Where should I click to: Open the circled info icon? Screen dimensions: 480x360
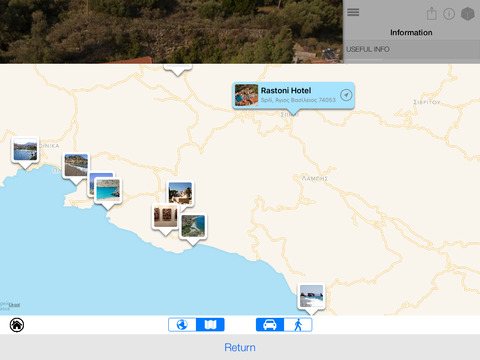coord(449,14)
